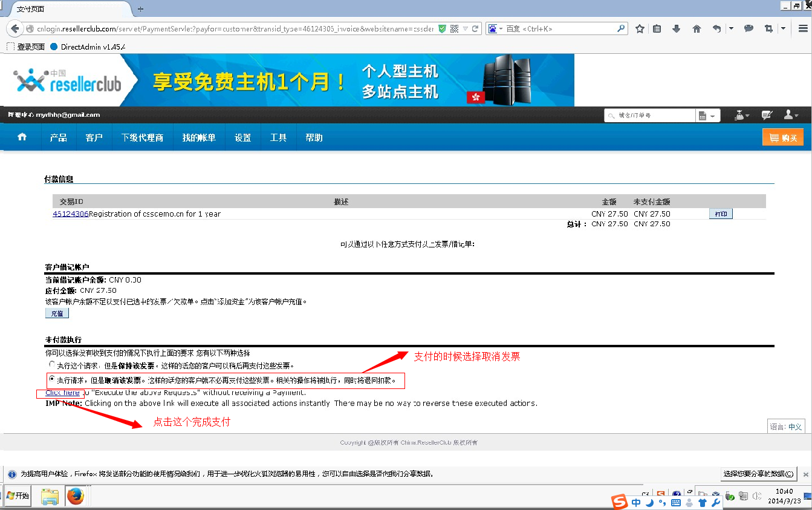
Task: Click the browser back arrow button
Action: (x=15, y=28)
